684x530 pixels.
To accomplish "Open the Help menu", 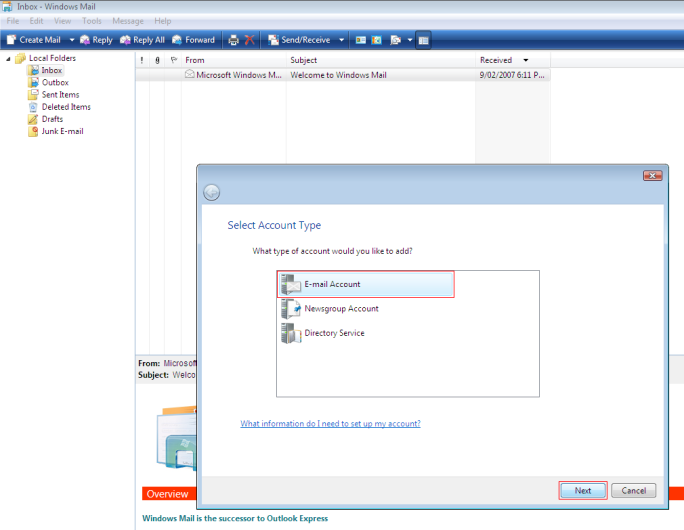I will pos(163,21).
